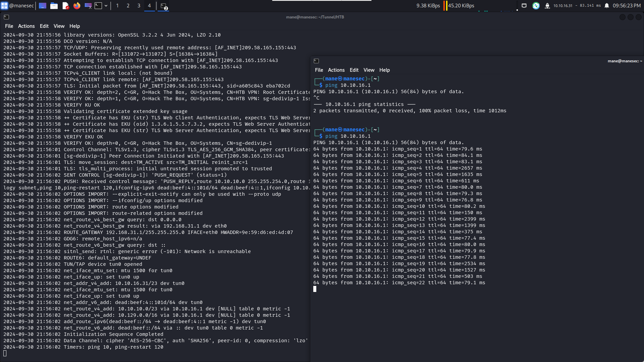Image resolution: width=644 pixels, height=362 pixels.
Task: Click the OpenVPN terminal cursor prompt
Action: point(5,353)
